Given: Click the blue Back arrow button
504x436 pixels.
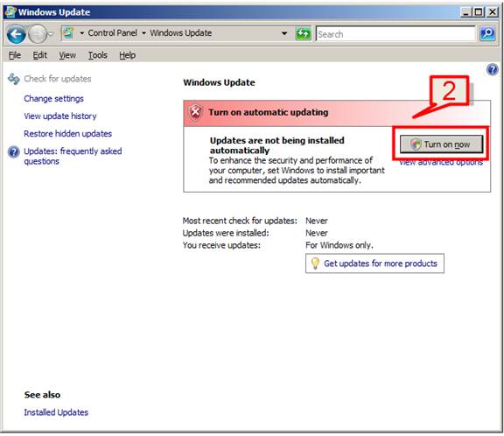Looking at the screenshot, I should (16, 34).
